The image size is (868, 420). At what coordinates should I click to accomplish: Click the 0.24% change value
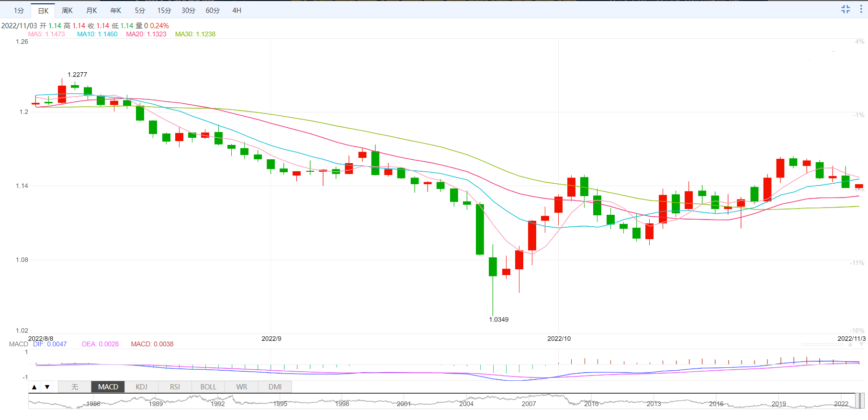point(159,26)
